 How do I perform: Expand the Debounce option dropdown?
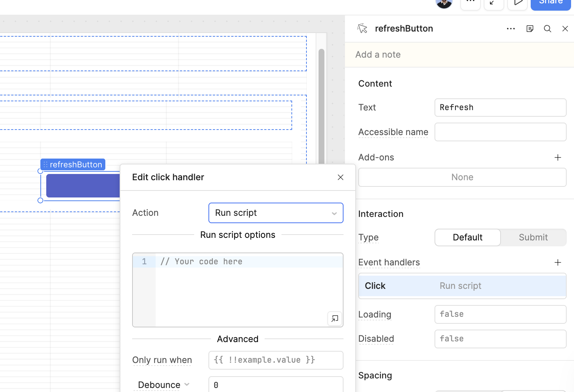163,385
